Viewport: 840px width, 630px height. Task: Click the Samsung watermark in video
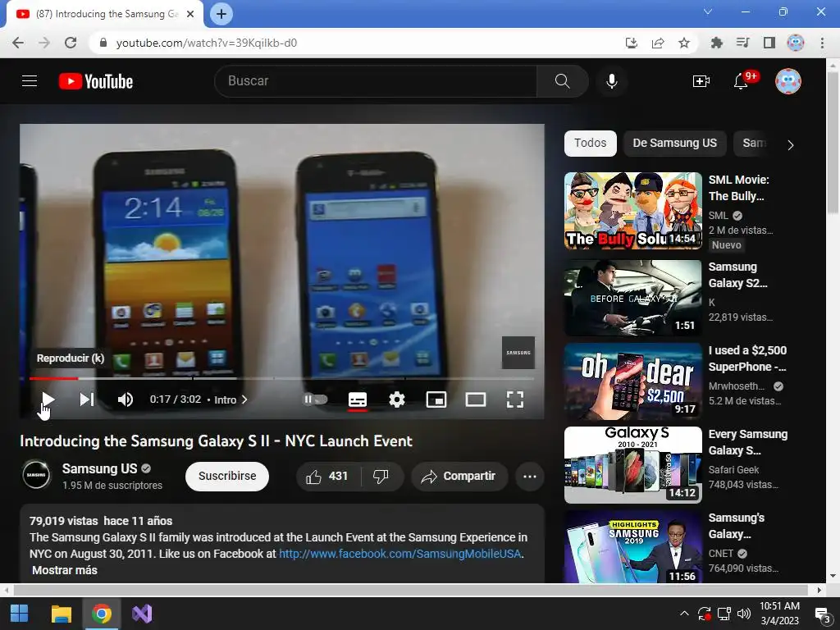tap(518, 353)
